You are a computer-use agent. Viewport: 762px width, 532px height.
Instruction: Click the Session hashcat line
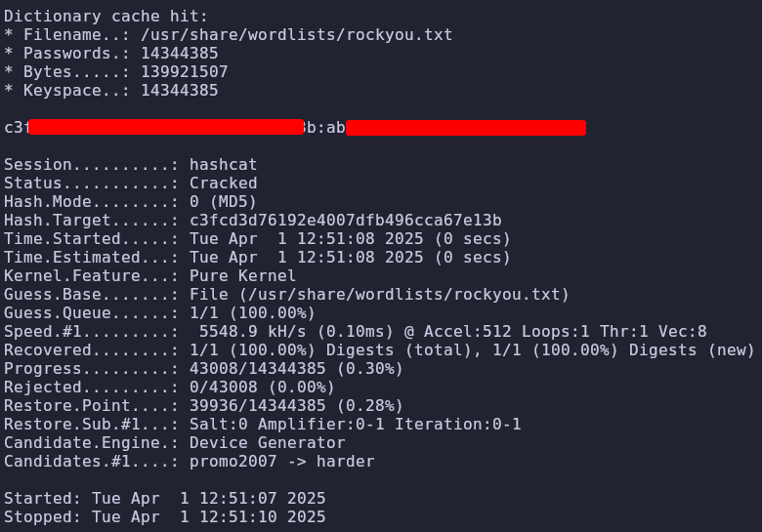click(x=130, y=165)
